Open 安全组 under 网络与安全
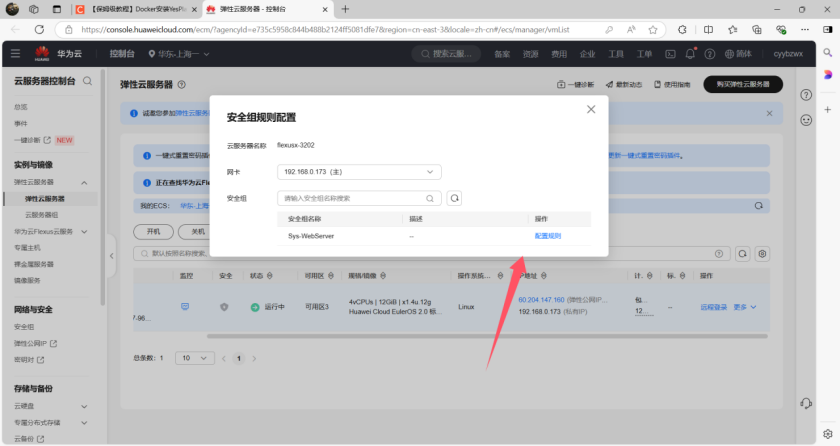This screenshot has height=446, width=840. click(x=24, y=327)
